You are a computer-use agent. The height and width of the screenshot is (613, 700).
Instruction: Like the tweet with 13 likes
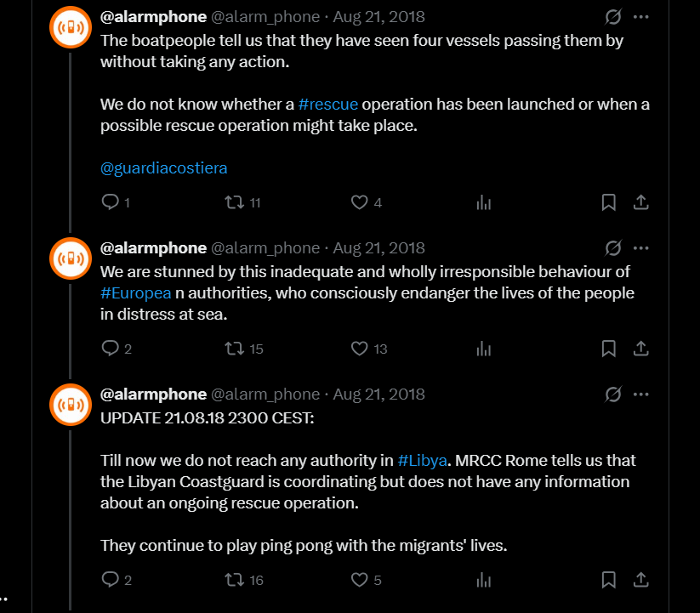coord(359,349)
